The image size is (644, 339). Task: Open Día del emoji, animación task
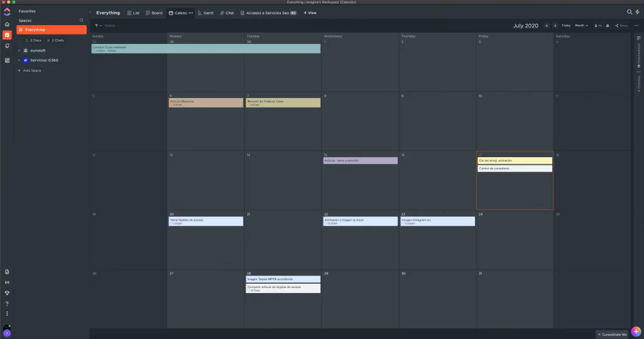pos(514,160)
